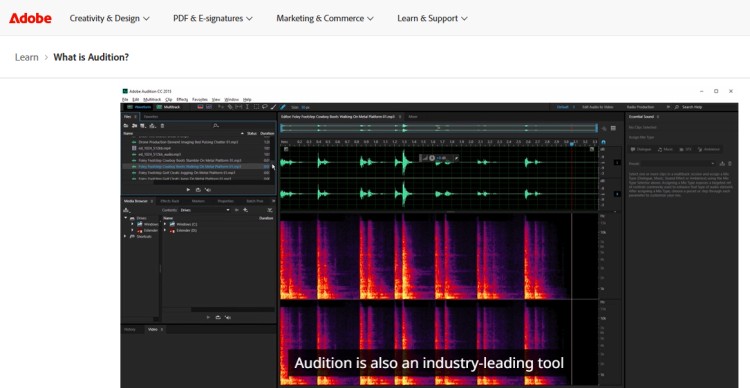The height and width of the screenshot is (388, 750).
Task: Open the Preset dropdown in Essential Sound
Action: [679, 164]
